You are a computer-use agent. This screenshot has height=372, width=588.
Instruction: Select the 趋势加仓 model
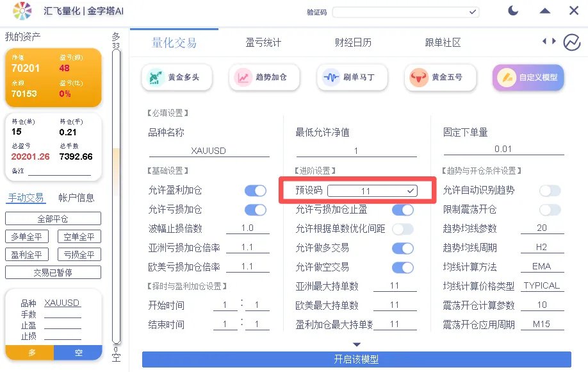[x=264, y=78]
